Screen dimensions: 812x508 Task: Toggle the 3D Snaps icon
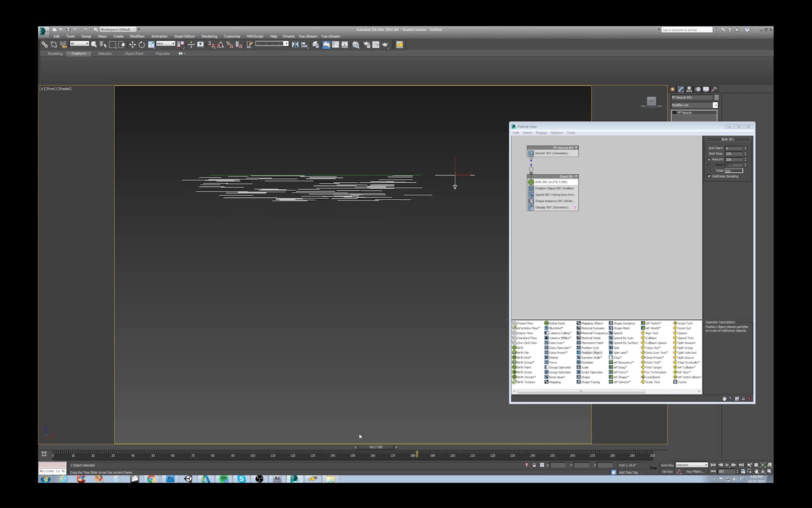click(x=211, y=44)
